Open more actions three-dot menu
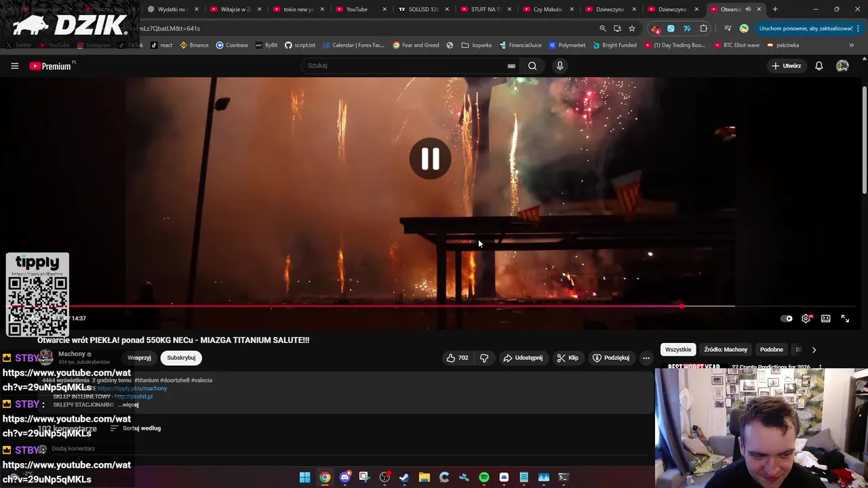This screenshot has height=488, width=868. click(x=646, y=358)
